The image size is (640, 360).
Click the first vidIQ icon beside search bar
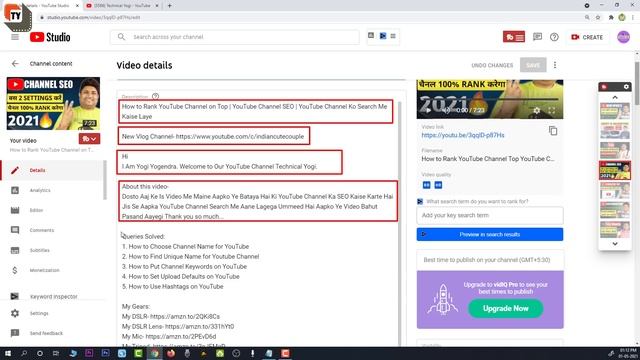(371, 36)
